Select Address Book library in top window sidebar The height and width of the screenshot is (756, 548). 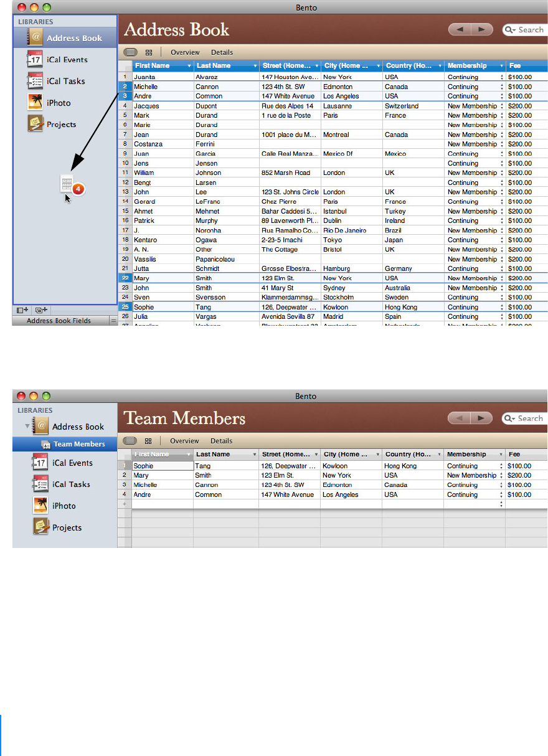65,38
